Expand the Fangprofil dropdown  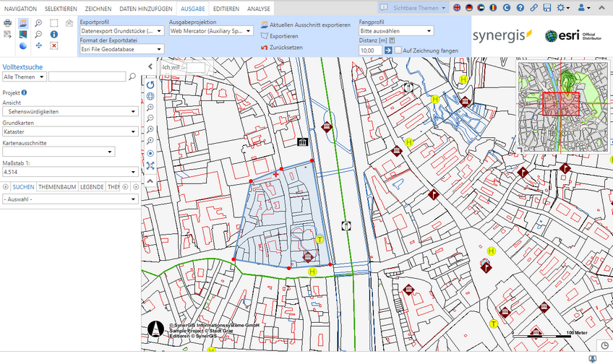(x=396, y=32)
